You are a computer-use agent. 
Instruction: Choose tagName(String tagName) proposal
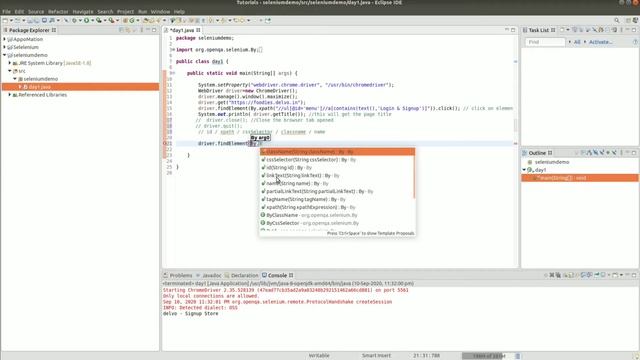click(337, 199)
